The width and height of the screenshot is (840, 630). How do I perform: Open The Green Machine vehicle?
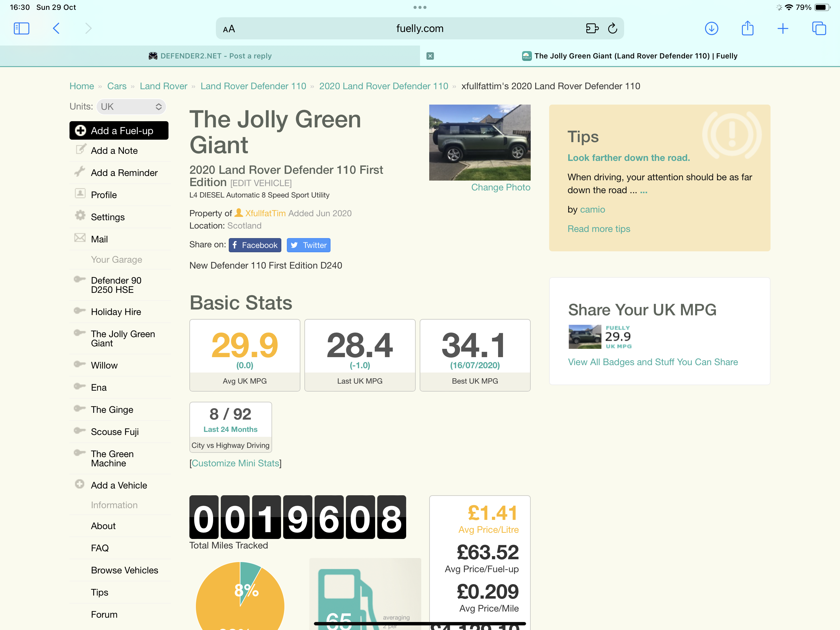click(113, 459)
